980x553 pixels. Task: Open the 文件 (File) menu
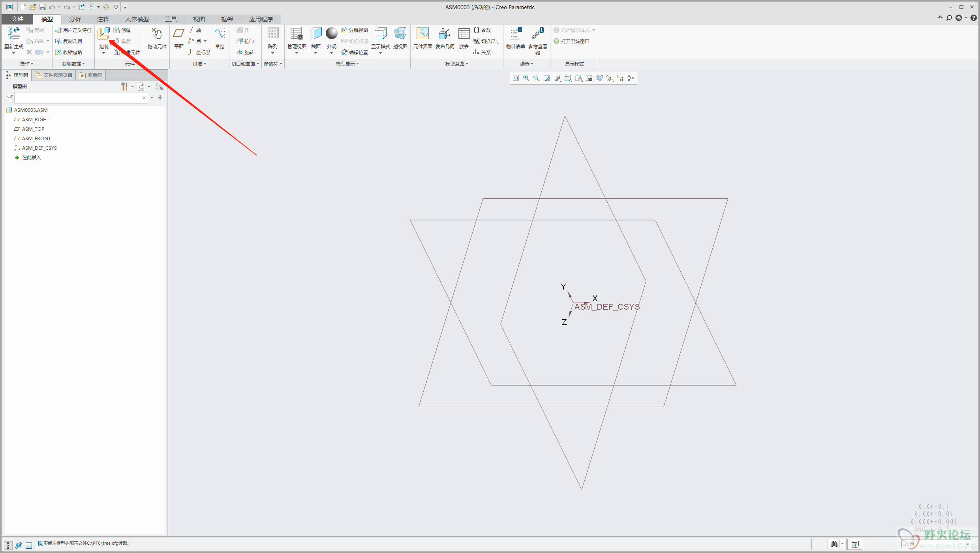[17, 19]
